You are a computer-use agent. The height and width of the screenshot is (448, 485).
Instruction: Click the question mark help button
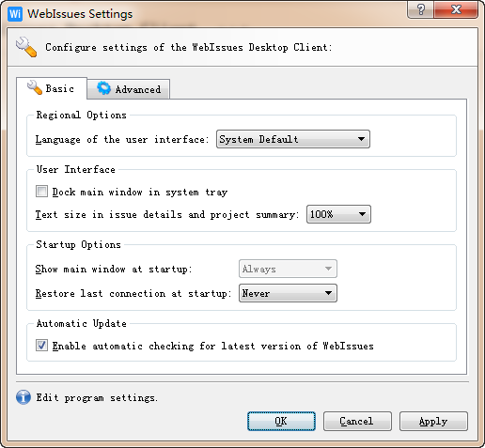420,9
